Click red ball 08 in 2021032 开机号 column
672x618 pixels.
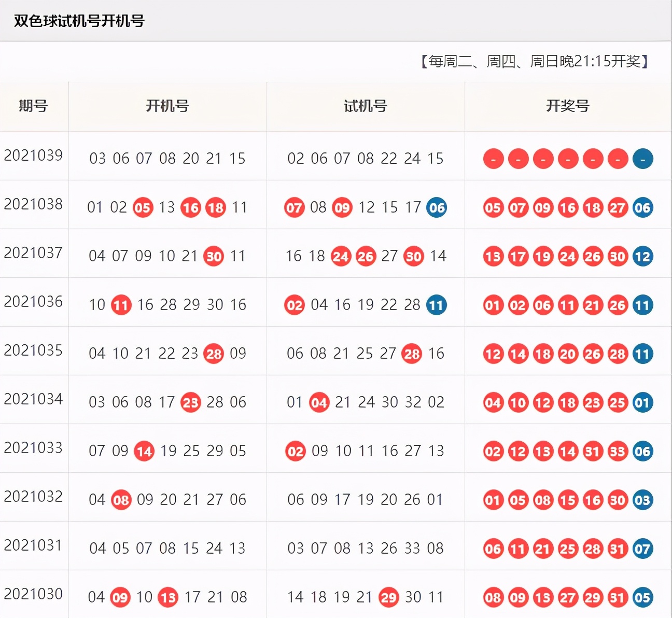121,500
